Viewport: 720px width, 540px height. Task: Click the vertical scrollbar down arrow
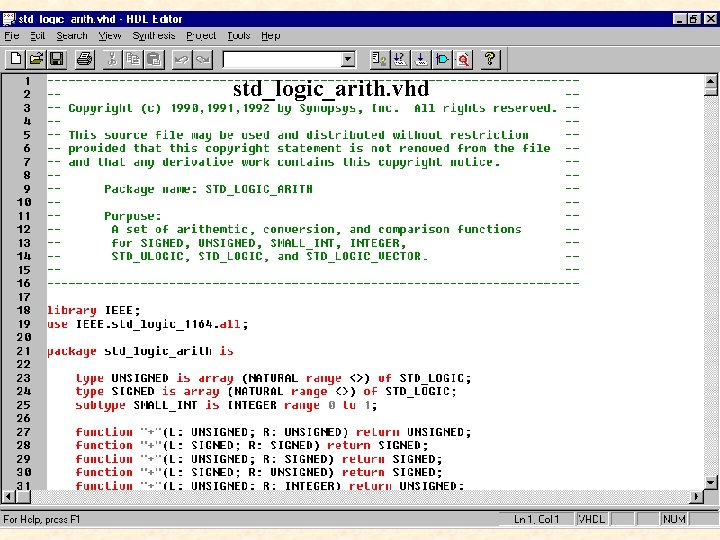click(711, 482)
